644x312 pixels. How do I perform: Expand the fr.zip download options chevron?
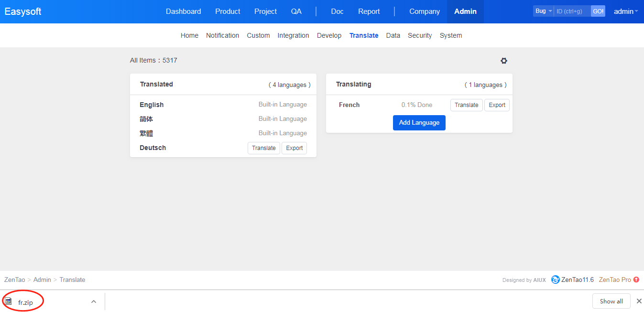tap(94, 301)
